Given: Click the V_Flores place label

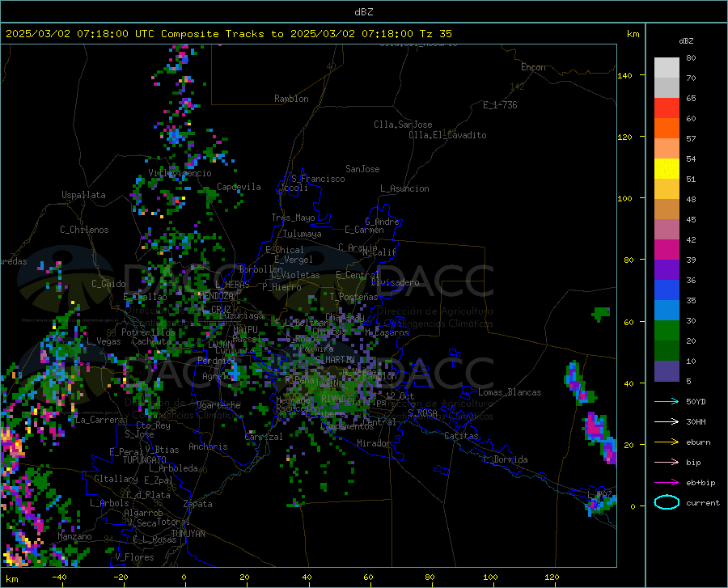Looking at the screenshot, I should [134, 557].
